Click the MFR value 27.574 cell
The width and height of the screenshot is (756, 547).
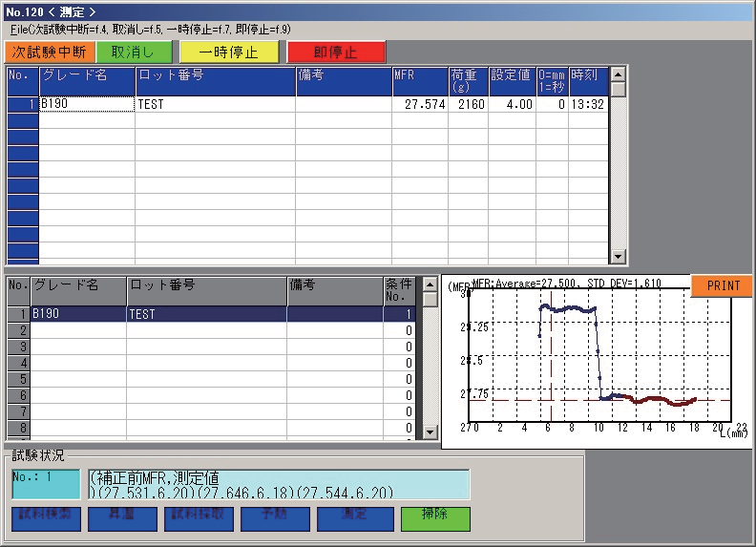point(419,104)
